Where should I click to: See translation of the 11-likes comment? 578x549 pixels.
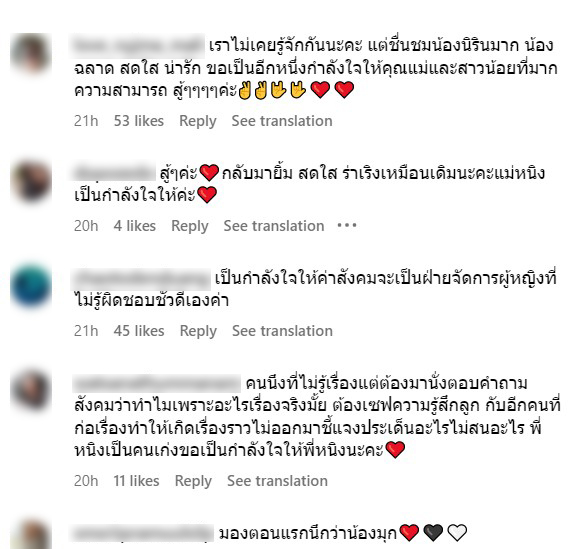(277, 481)
